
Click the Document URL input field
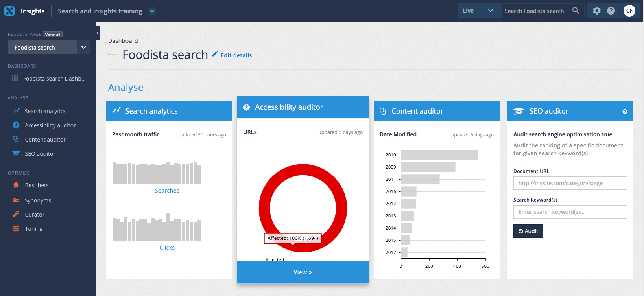click(x=570, y=183)
